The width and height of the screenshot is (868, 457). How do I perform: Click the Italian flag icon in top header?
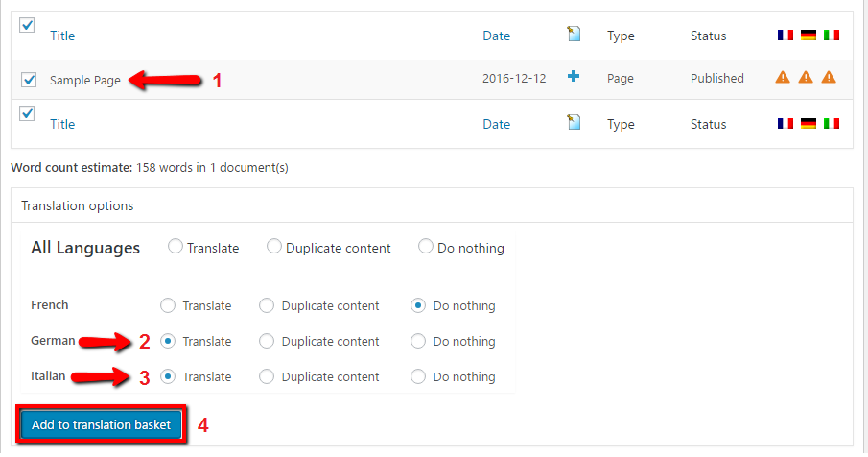point(831,36)
